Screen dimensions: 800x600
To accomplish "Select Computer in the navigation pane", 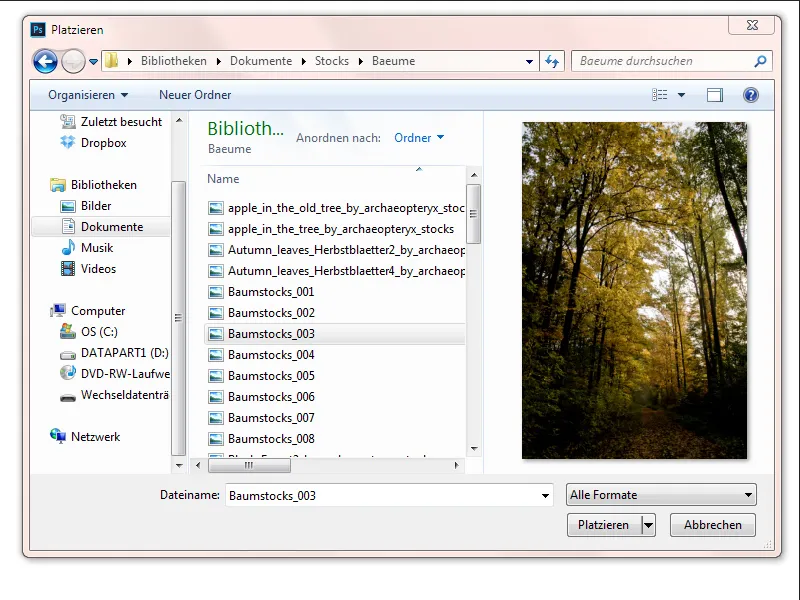I will click(x=87, y=311).
